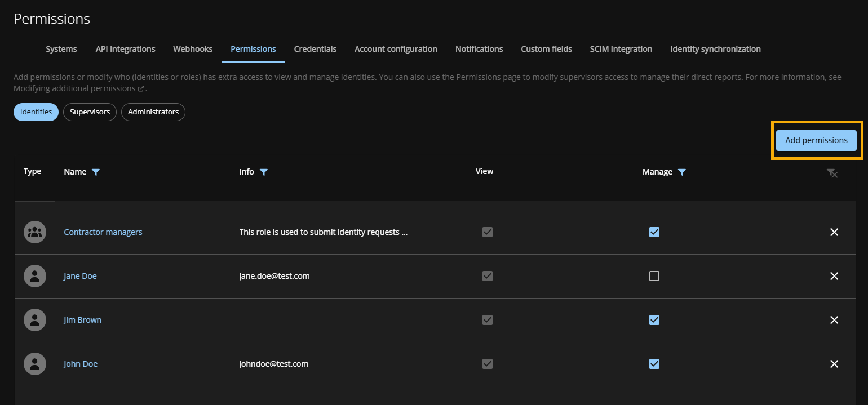Click the group role icon beside Contractor managers

(x=34, y=232)
